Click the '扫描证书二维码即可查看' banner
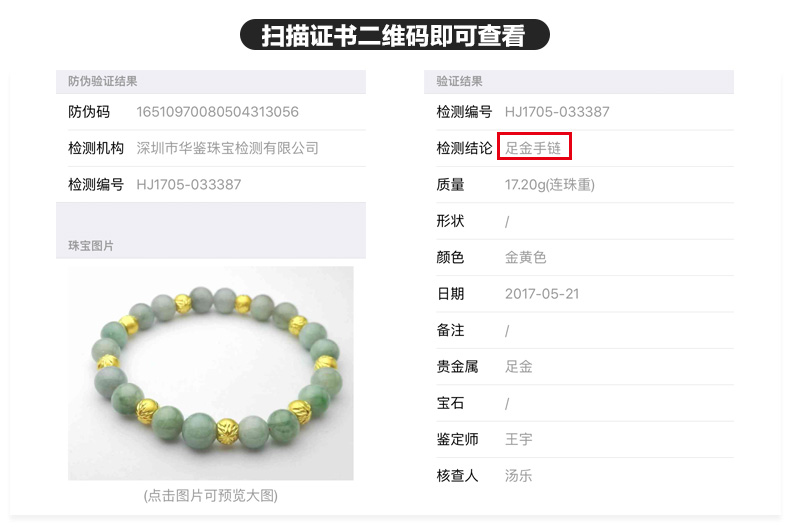Viewport: 790px width, 527px height. [x=394, y=35]
